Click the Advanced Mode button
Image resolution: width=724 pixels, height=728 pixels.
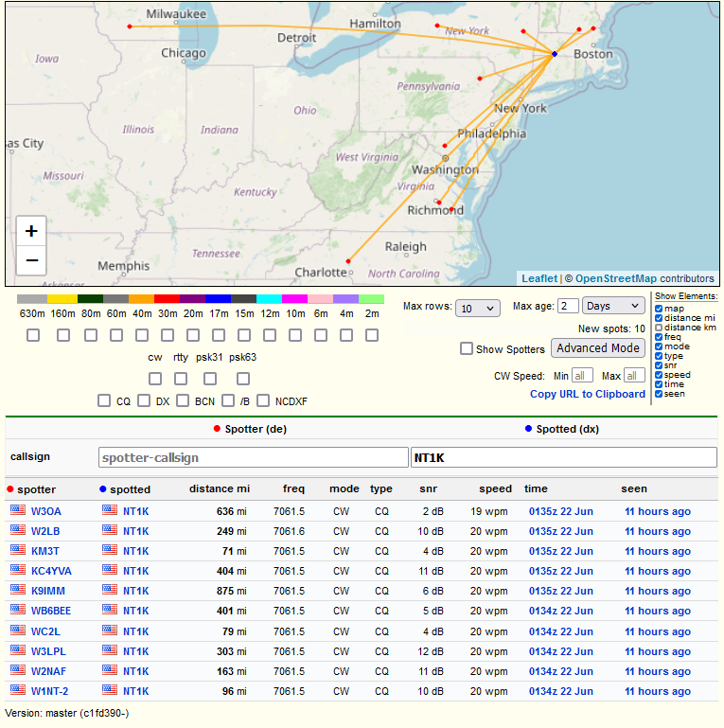[x=598, y=348]
